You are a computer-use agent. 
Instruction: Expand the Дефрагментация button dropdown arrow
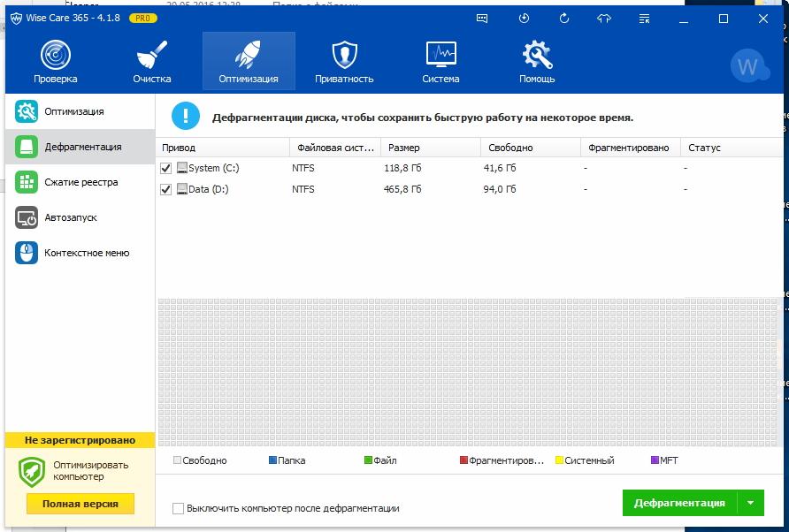click(750, 503)
